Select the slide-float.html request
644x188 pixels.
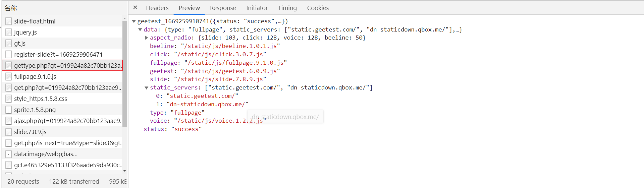62,21
